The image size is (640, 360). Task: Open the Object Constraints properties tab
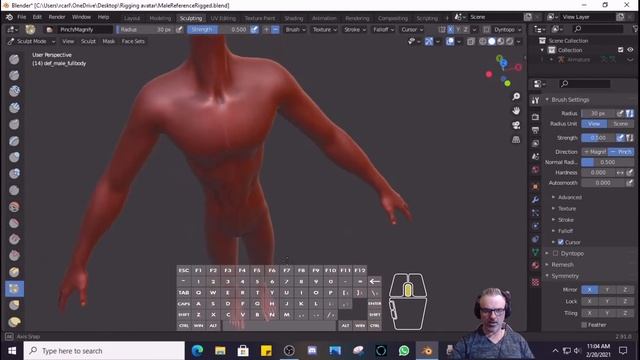535,239
